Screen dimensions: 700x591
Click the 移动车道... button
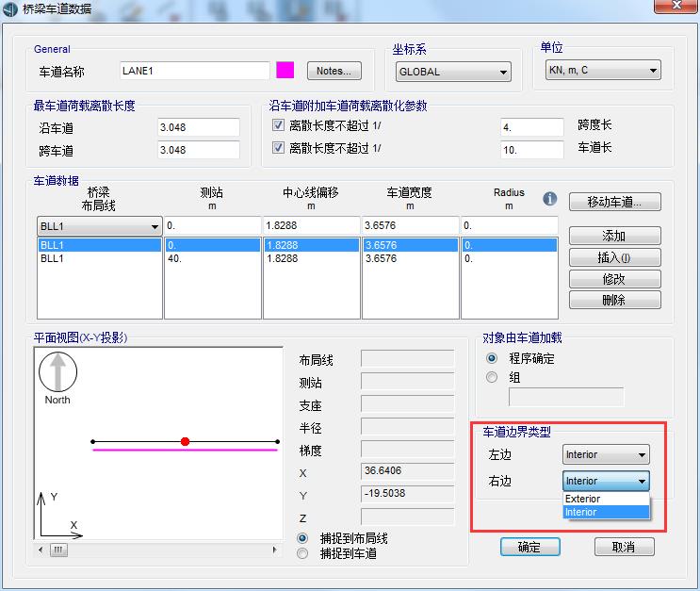[x=614, y=202]
